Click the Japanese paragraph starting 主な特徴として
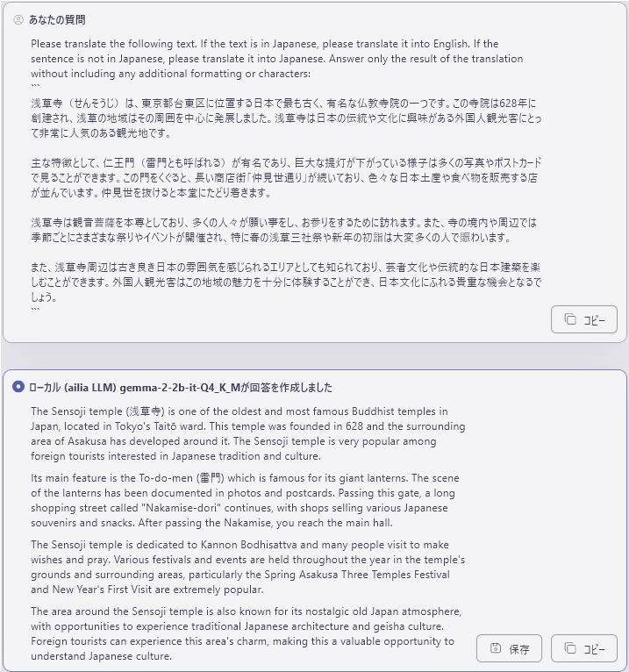The image size is (629, 672). point(286,178)
